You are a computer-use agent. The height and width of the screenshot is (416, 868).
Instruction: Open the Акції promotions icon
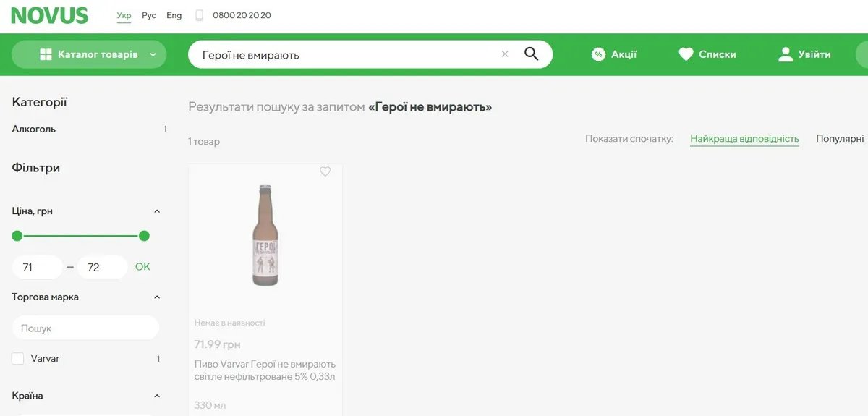click(598, 54)
